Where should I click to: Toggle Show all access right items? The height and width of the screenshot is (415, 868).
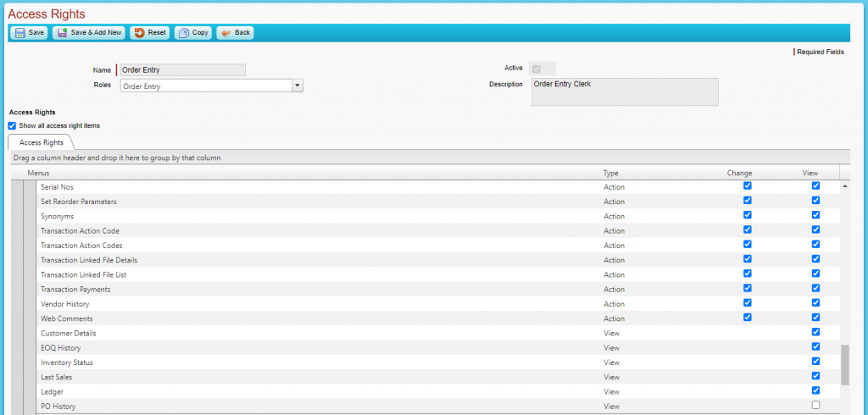(x=12, y=125)
